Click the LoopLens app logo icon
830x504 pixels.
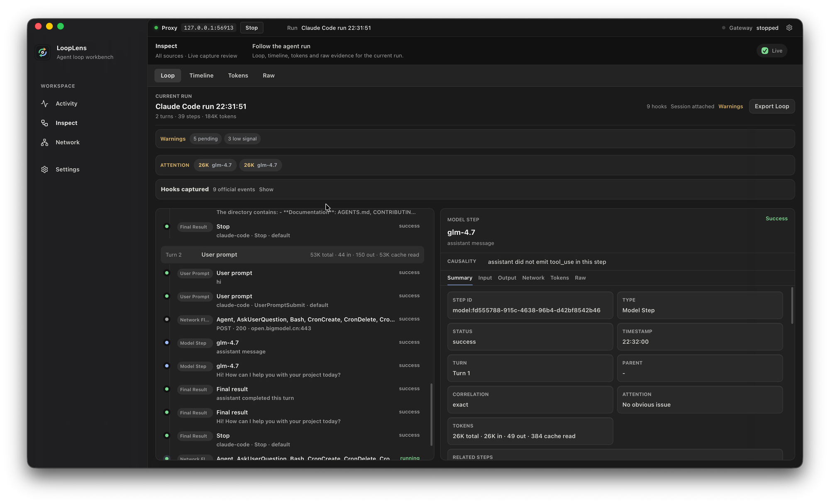coord(43,52)
